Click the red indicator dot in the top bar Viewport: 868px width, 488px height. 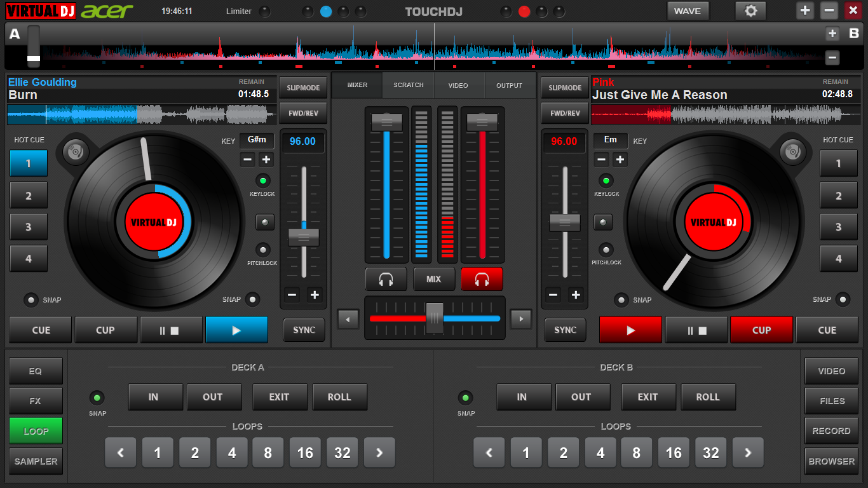point(524,11)
